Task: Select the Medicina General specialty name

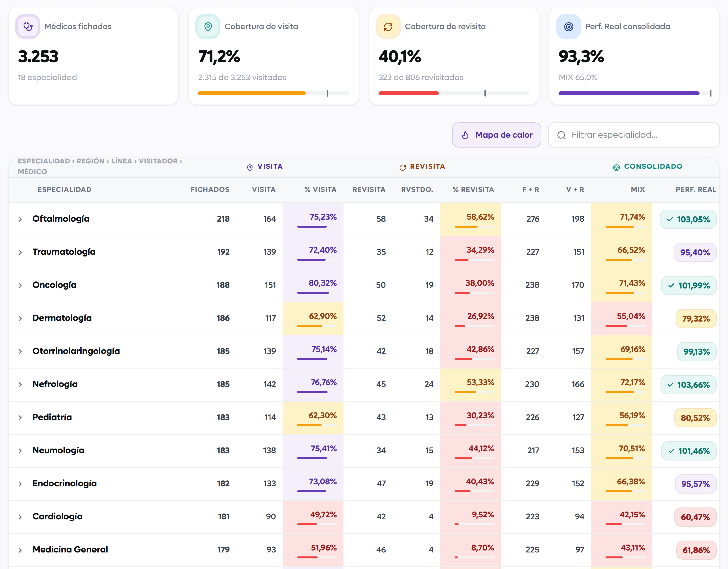Action: pos(70,549)
